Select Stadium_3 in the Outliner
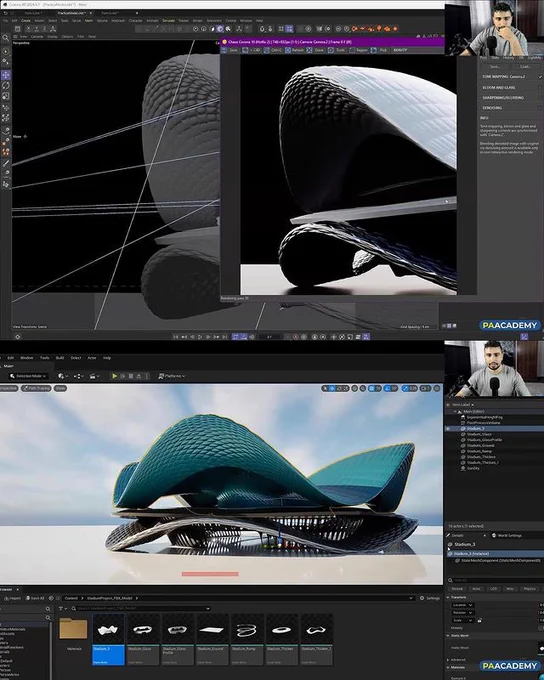Viewport: 544px width, 680px height. pos(495,428)
